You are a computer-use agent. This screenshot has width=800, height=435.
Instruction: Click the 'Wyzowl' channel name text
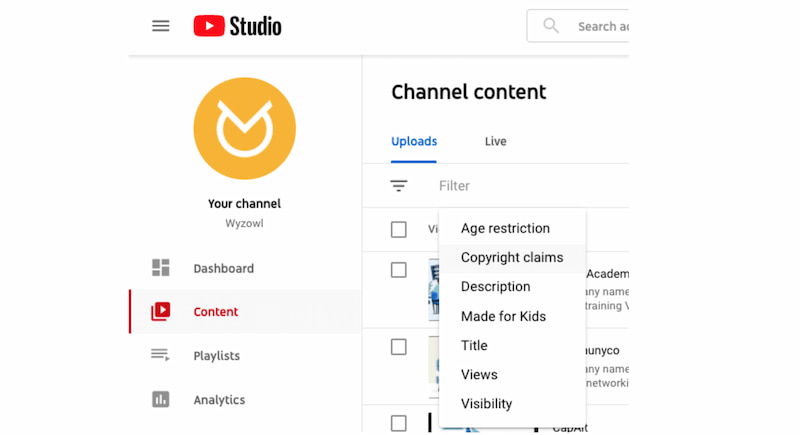(x=244, y=223)
